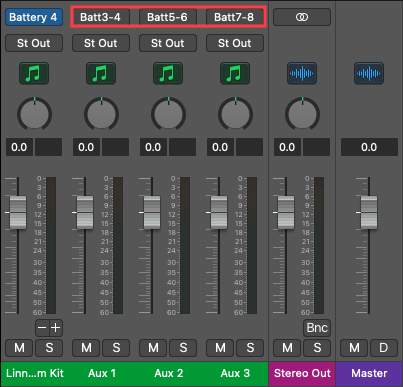
Task: Click pan knob on Linn Kit strip
Action: (34, 114)
